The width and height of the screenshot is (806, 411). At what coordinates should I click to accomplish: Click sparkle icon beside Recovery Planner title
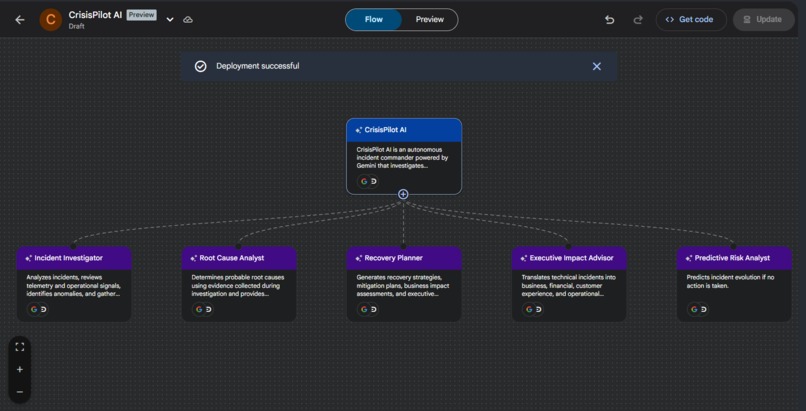pyautogui.click(x=359, y=258)
